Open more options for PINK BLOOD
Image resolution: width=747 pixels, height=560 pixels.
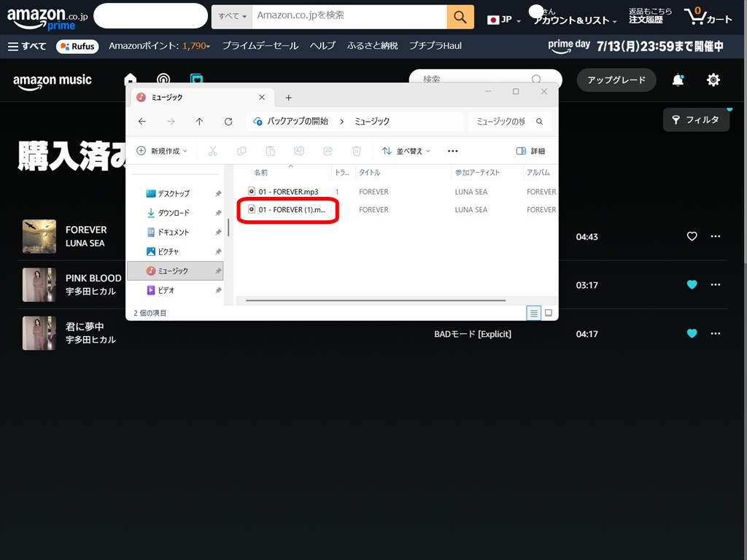coord(716,285)
